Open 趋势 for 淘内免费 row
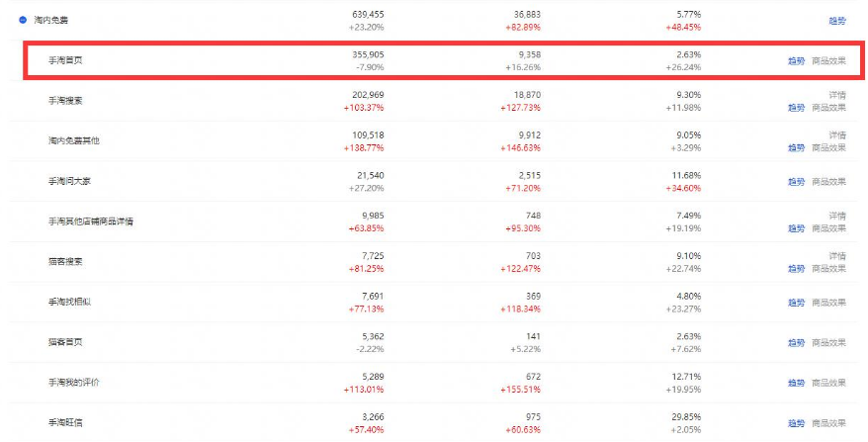Viewport: 868px width, 442px height. tap(837, 21)
